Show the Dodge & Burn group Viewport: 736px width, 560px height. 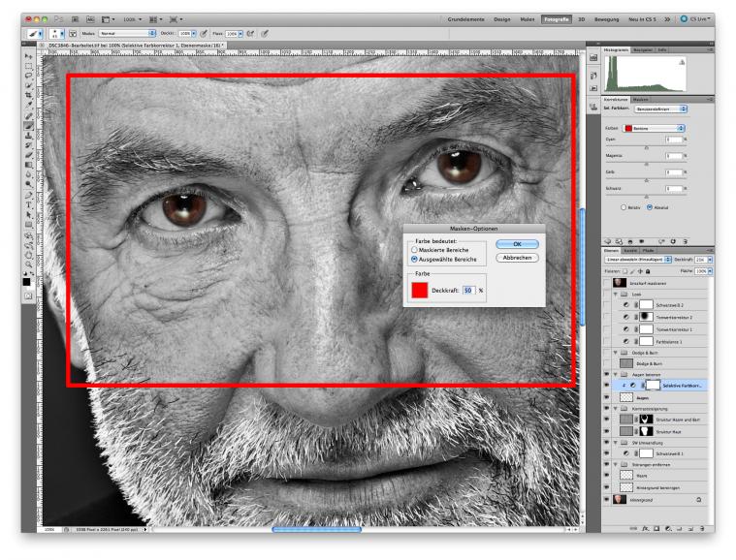coord(606,353)
